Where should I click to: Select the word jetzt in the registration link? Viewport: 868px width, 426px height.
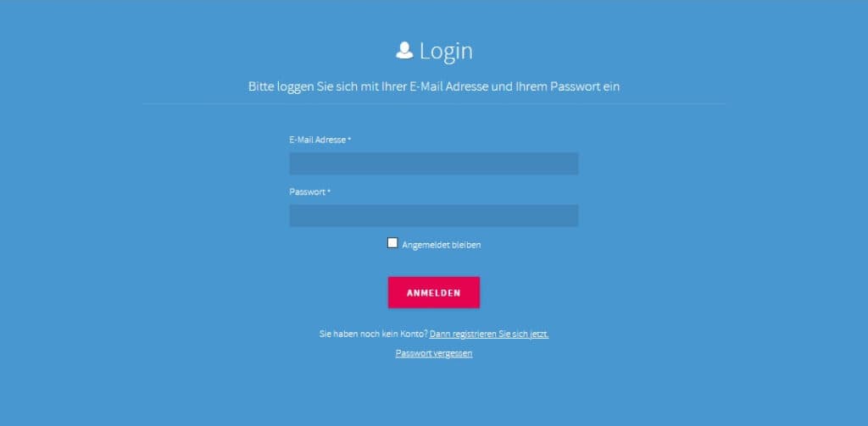click(x=538, y=335)
